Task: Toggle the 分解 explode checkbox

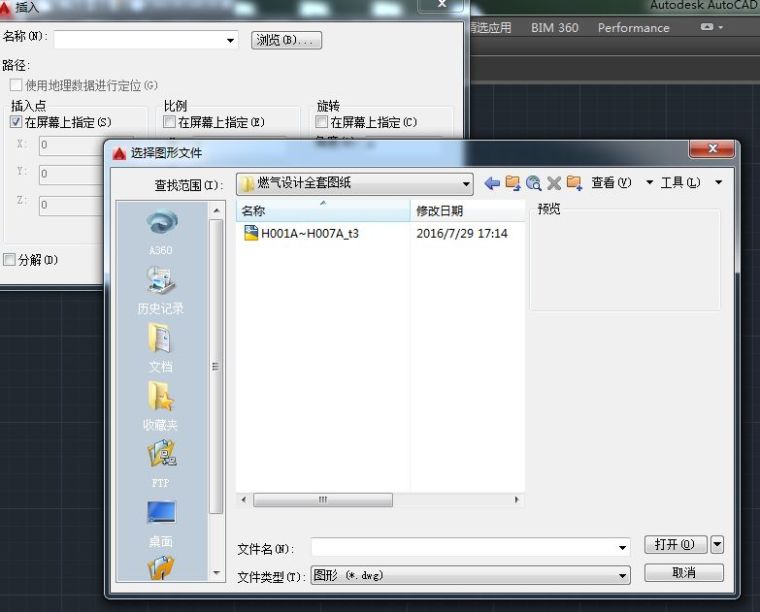Action: (10, 260)
